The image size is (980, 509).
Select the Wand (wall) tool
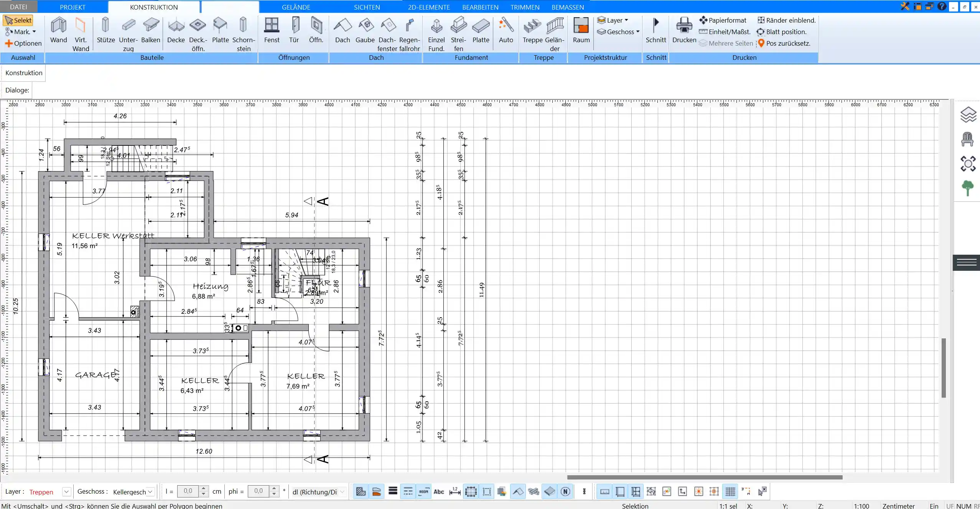58,30
